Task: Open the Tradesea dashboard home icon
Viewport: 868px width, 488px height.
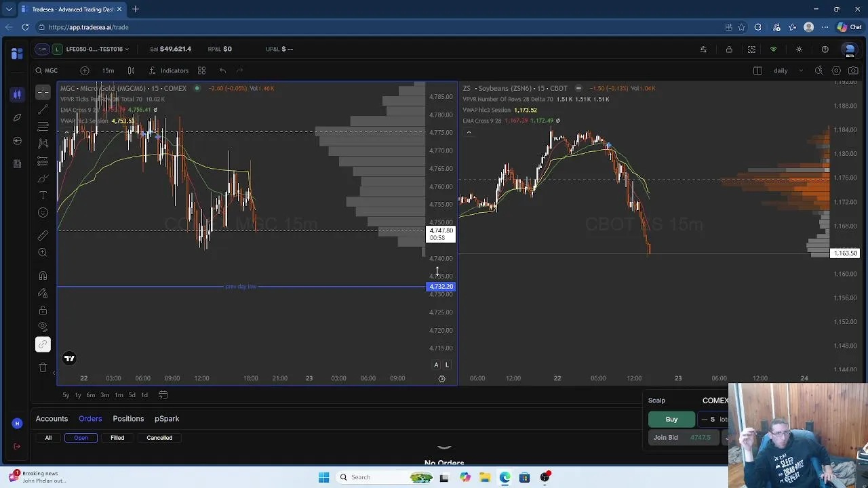Action: click(17, 53)
